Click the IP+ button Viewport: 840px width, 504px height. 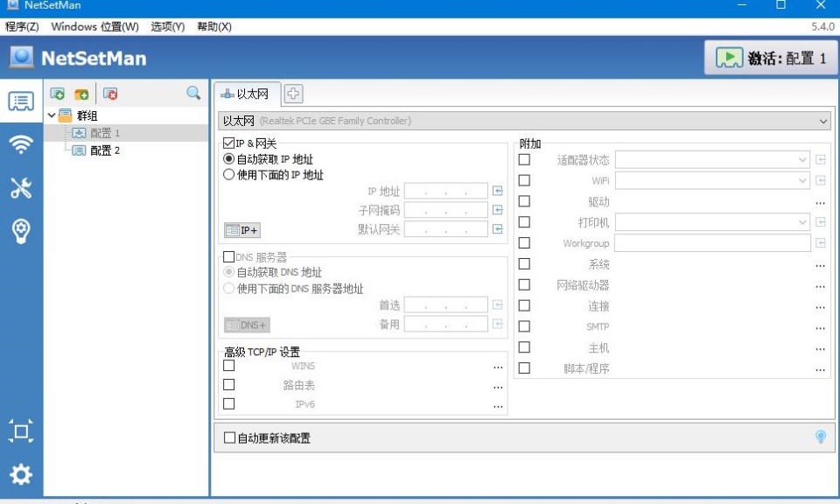click(x=242, y=230)
